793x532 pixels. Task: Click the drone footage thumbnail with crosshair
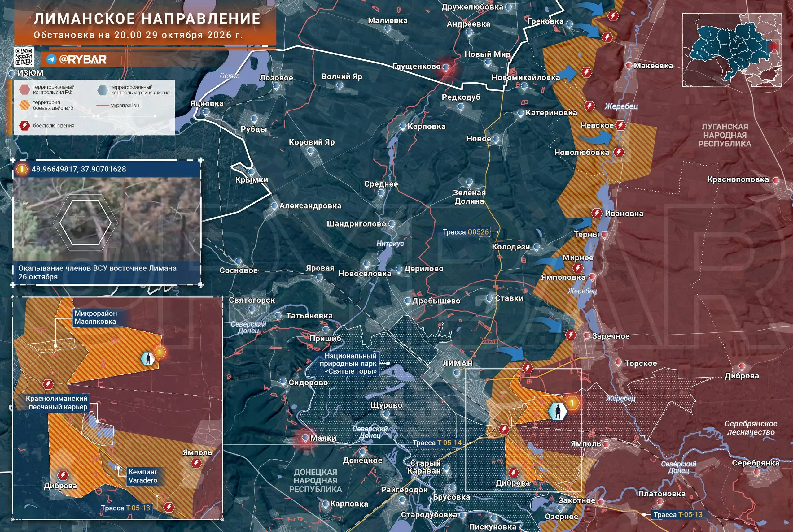[x=107, y=219]
